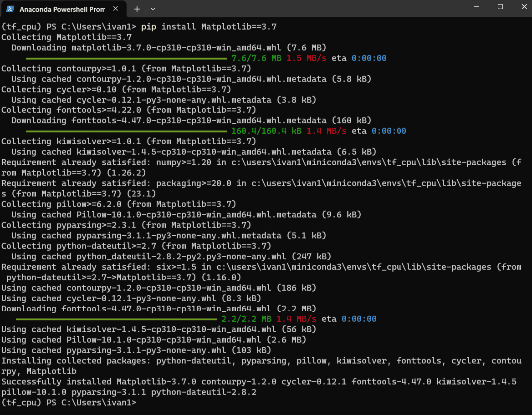Open a new terminal tab
Screen dimensions: 532x415
point(137,9)
